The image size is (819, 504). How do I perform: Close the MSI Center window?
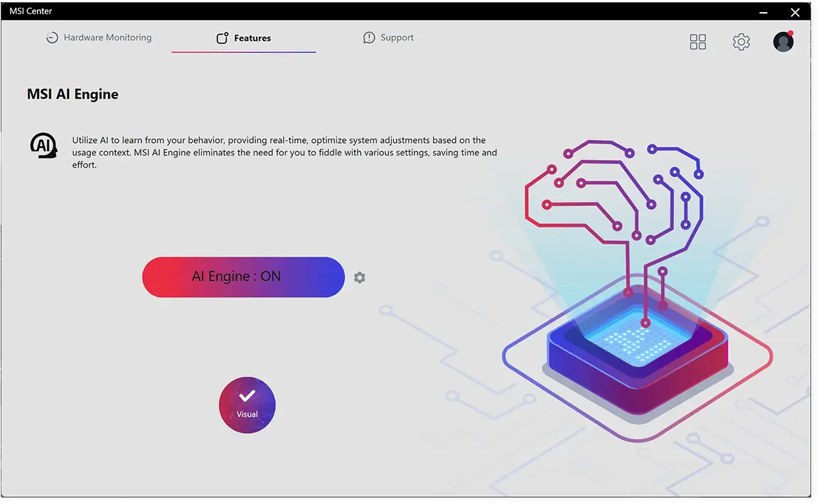click(795, 12)
